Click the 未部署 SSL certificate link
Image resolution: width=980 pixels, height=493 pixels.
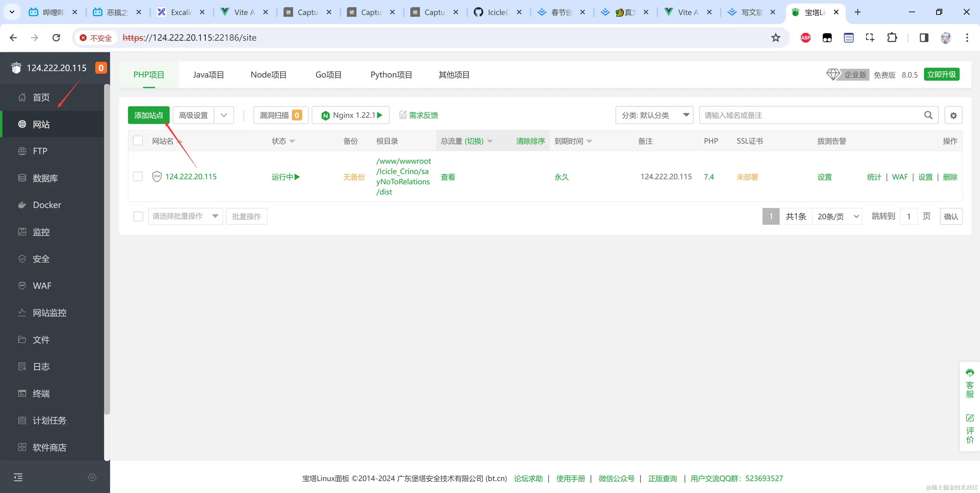[747, 177]
